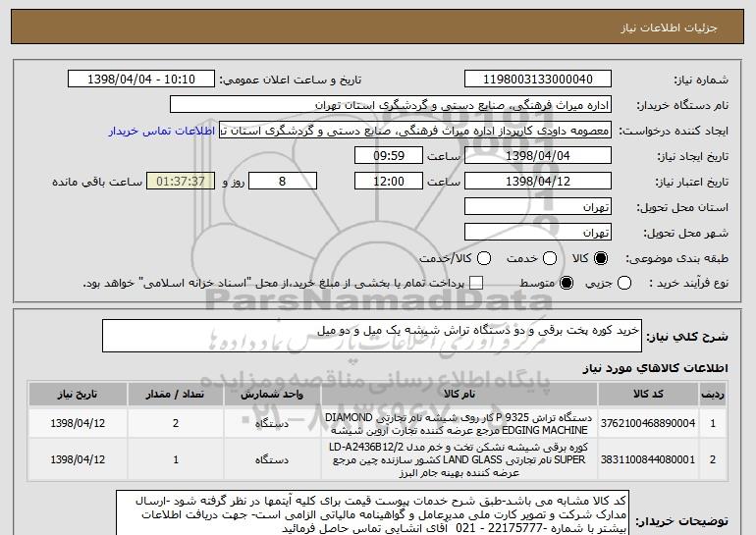
Task: Click the توضیحات خریدار label
Action: pyautogui.click(x=681, y=521)
